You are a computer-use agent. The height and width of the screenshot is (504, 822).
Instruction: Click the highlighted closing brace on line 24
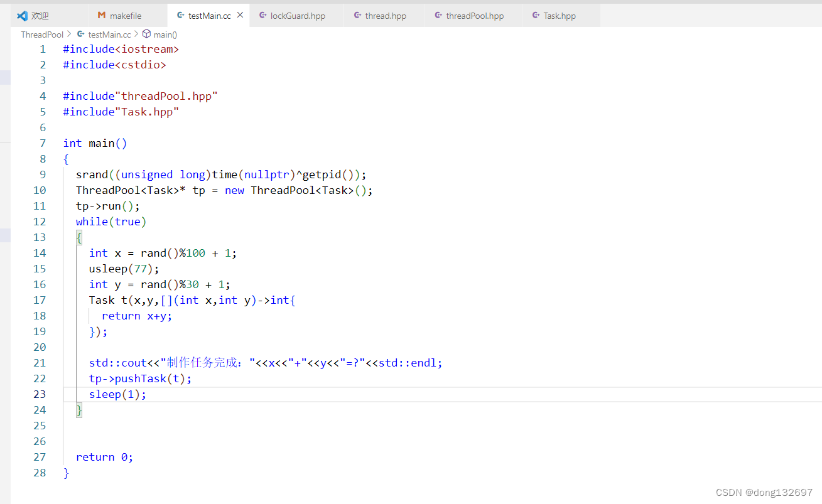(x=79, y=410)
